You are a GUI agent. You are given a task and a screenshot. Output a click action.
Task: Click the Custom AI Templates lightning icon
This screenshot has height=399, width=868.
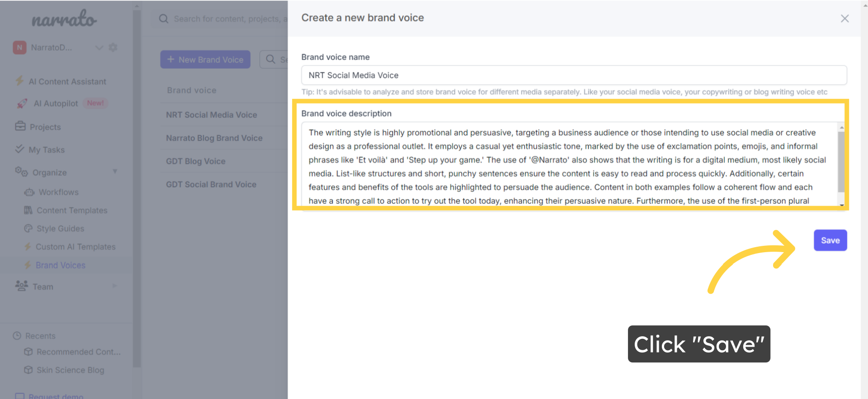(28, 247)
